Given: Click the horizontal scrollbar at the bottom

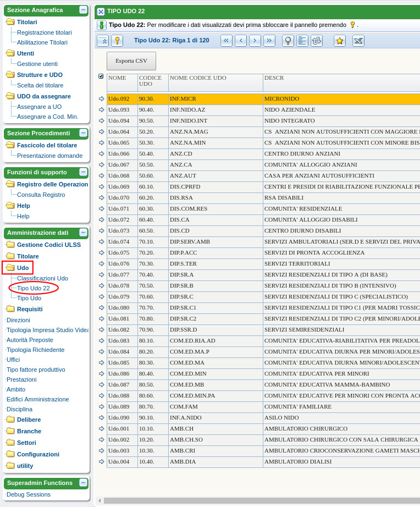Looking at the screenshot, I should [x=258, y=500].
